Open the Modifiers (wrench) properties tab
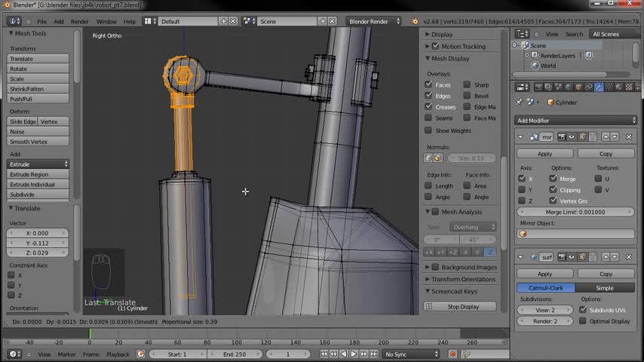The width and height of the screenshot is (644, 362). pyautogui.click(x=599, y=87)
